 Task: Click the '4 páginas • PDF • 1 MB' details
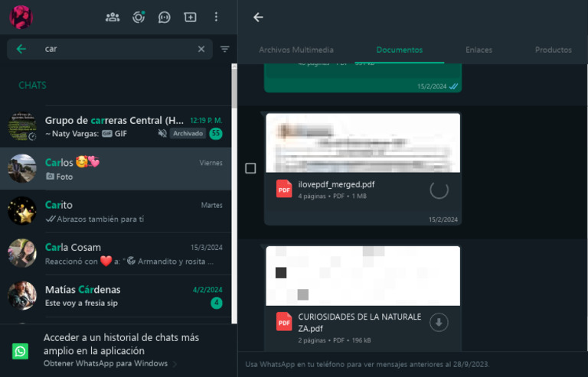point(332,197)
